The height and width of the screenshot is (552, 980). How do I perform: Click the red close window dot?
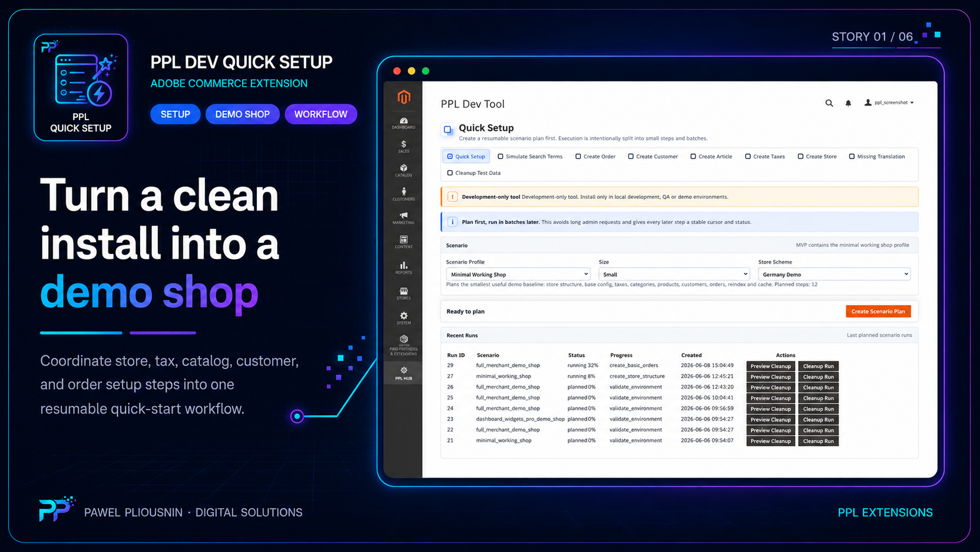tap(397, 71)
